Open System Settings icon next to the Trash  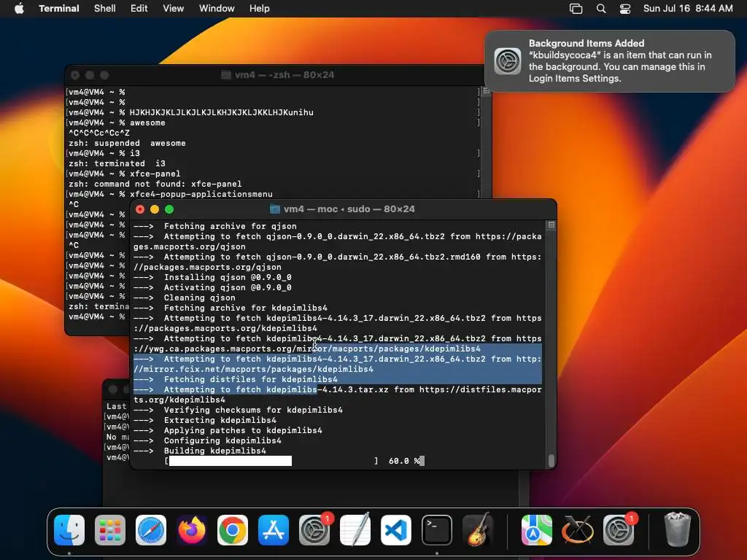click(x=619, y=530)
